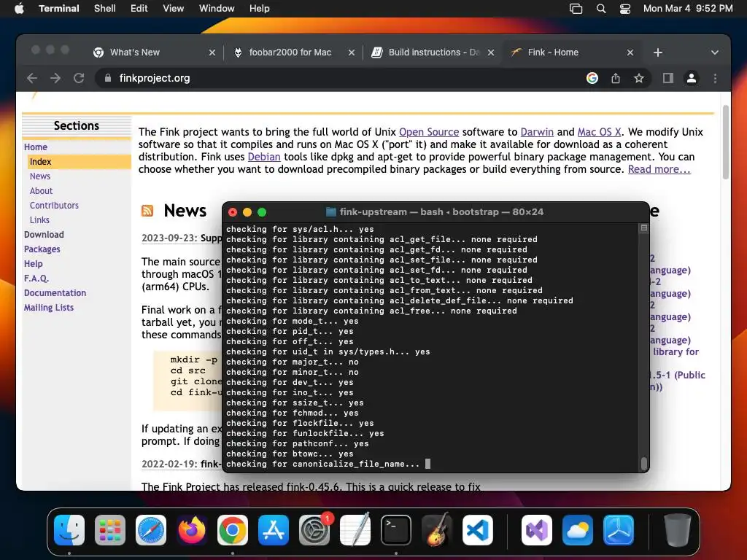Follow the Darwin hyperlink

[x=537, y=132]
